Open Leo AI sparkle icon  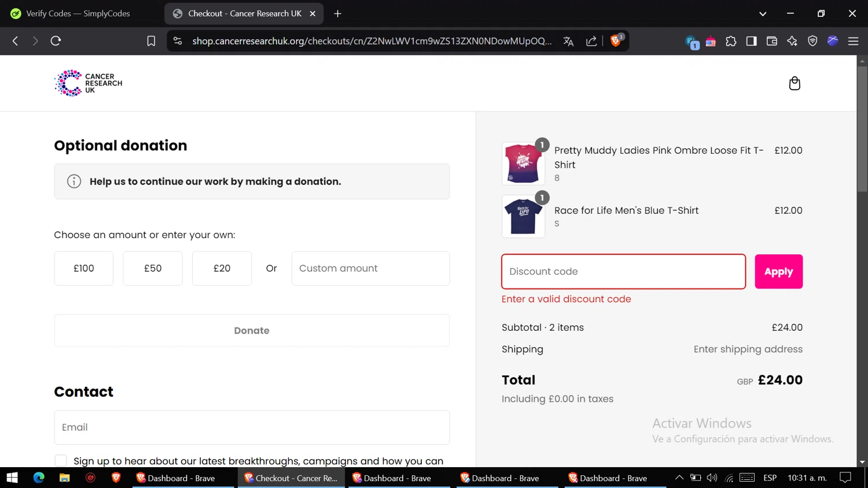[x=792, y=41]
